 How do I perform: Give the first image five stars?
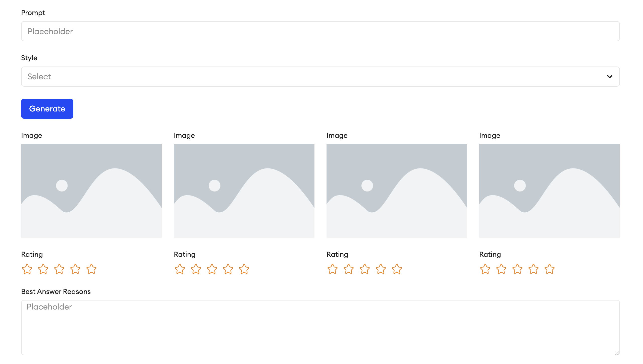coord(91,269)
